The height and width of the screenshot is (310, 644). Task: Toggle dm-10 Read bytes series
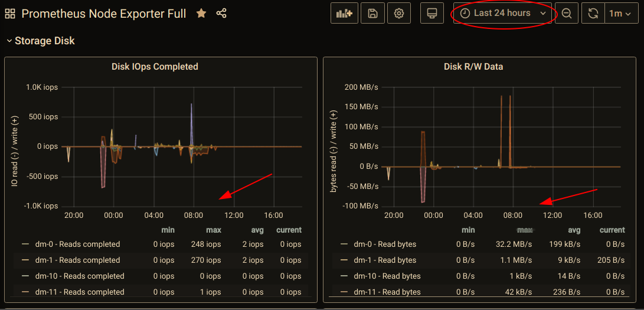point(387,276)
